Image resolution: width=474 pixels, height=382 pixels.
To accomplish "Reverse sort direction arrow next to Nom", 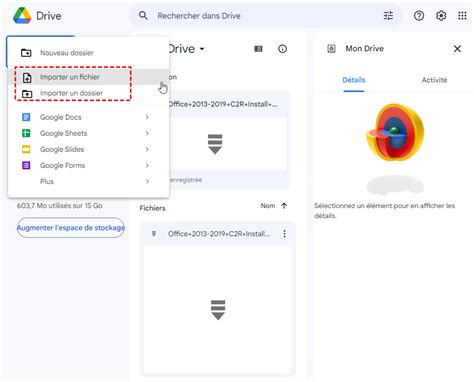I will point(284,206).
